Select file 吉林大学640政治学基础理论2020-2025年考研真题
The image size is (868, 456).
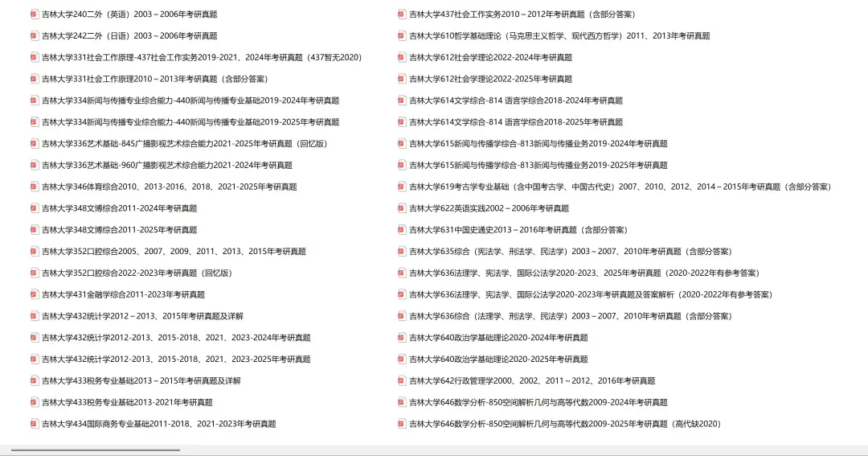point(493,359)
